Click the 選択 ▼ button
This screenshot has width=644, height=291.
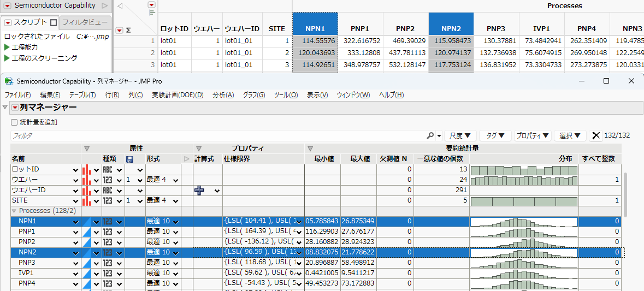(x=570, y=135)
